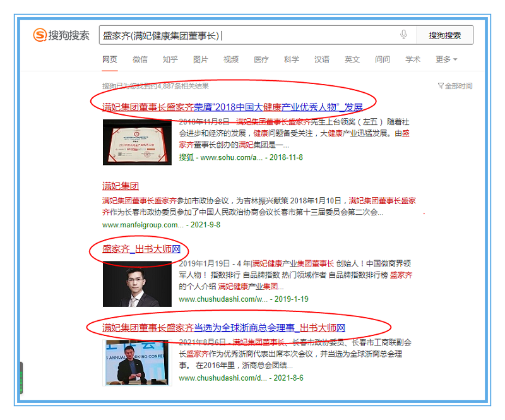
Task: Open the 满妃集团 result link
Action: point(121,186)
